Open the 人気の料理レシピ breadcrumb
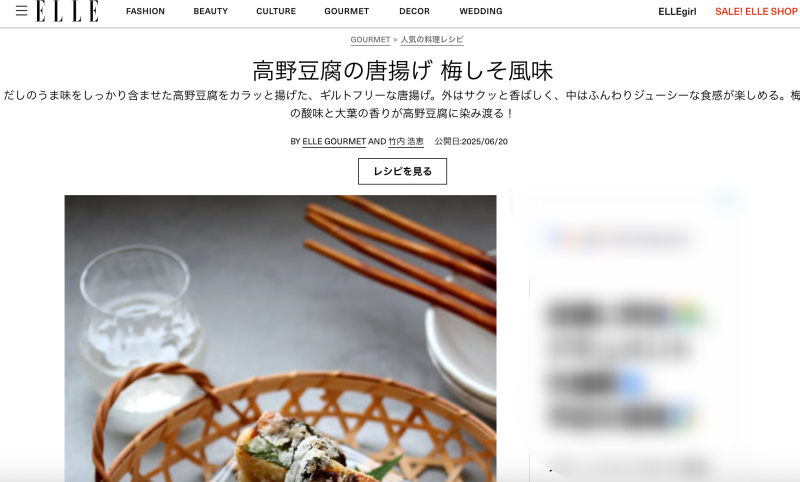This screenshot has width=800, height=482. pyautogui.click(x=432, y=40)
